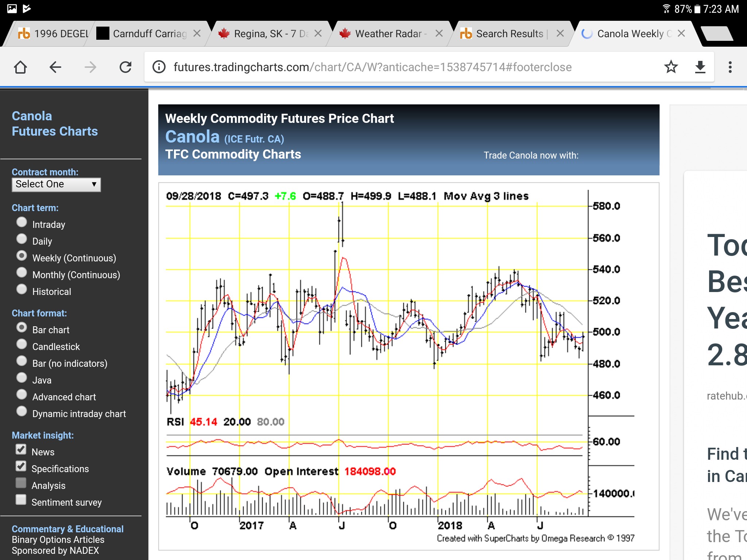The width and height of the screenshot is (747, 560).
Task: Select Monthly (Continuous) chart term
Action: [x=22, y=272]
